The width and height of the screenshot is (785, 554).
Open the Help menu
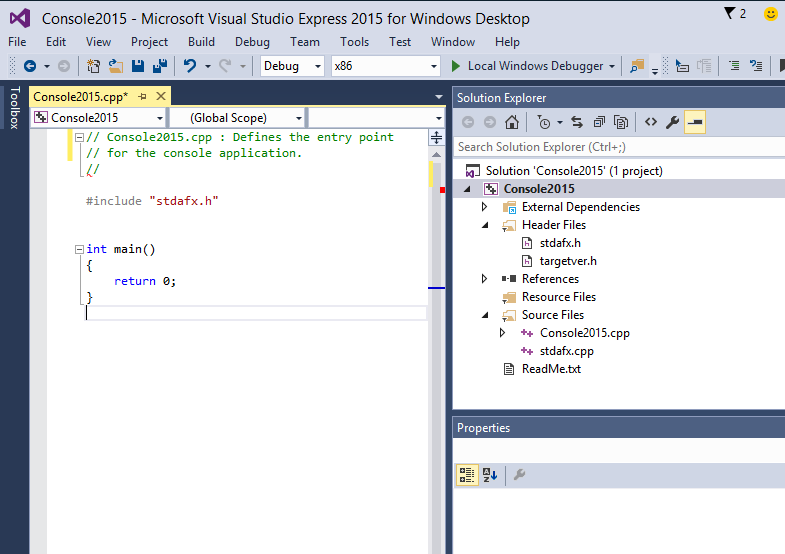pyautogui.click(x=507, y=42)
